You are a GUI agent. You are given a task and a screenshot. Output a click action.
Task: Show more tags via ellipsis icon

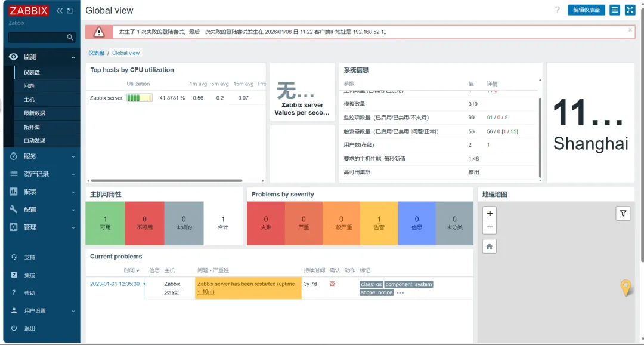[x=401, y=293]
